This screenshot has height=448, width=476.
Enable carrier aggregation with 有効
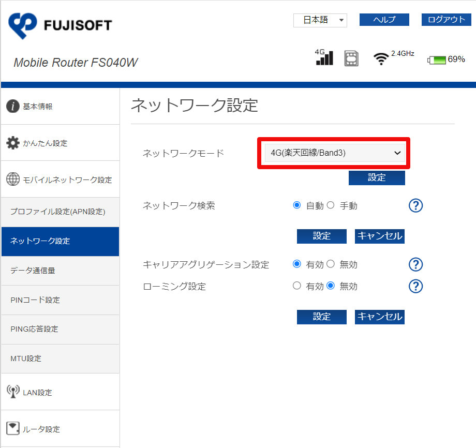click(297, 264)
